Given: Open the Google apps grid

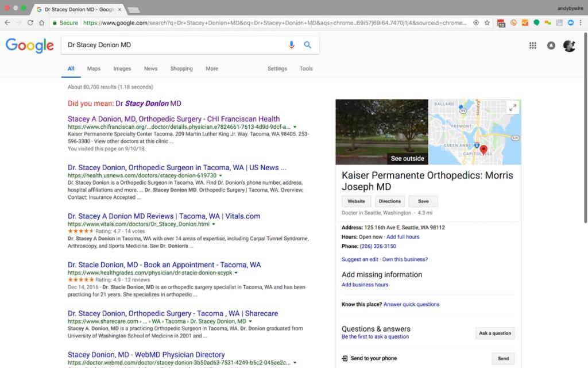Looking at the screenshot, I should pyautogui.click(x=532, y=45).
